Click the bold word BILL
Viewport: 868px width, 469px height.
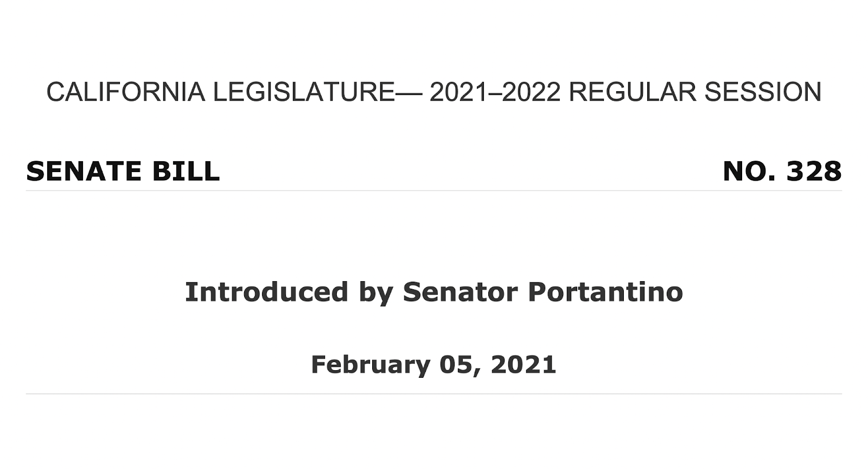[186, 172]
